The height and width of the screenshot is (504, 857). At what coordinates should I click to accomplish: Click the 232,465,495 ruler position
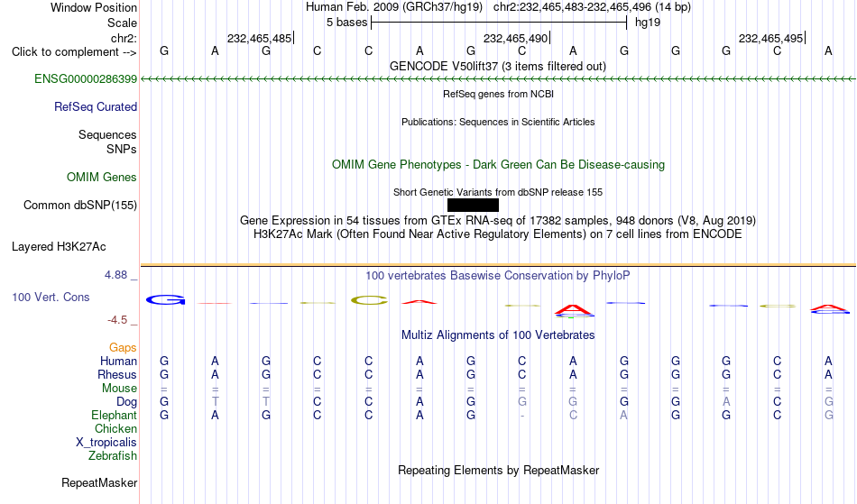click(770, 38)
